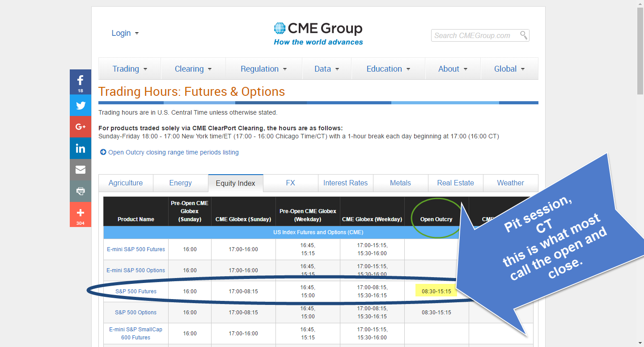Click highlighted 08:30-15:15 cell for S&P 500 Futures
The width and height of the screenshot is (644, 347).
[436, 291]
